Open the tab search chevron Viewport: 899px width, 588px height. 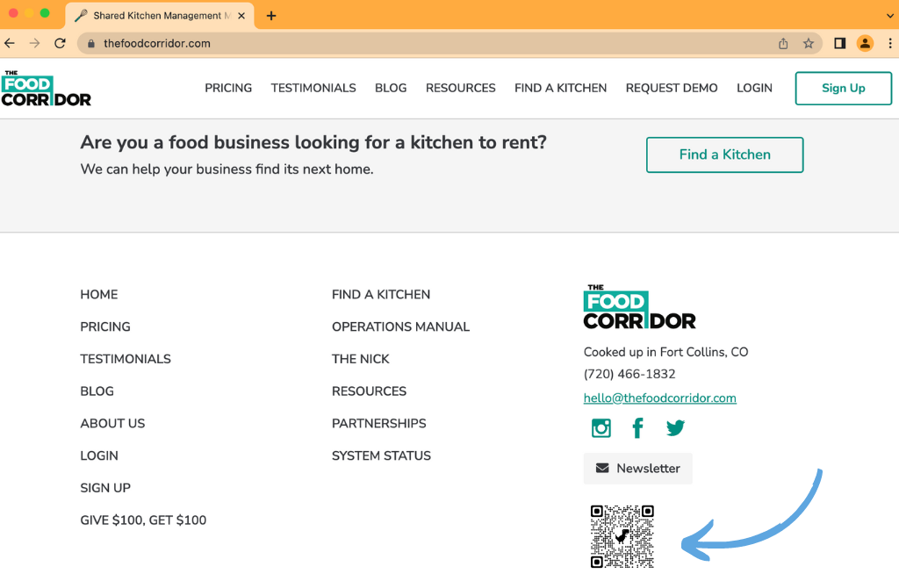(890, 15)
